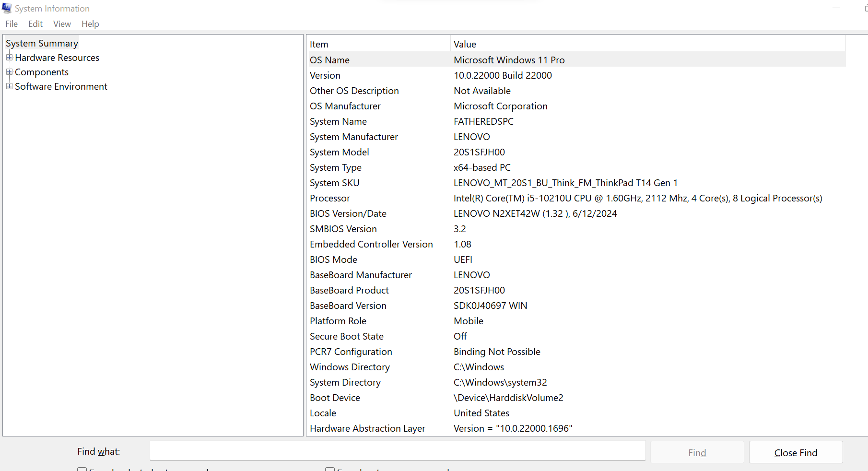Click the ThinkPad T14 Gen 1 SKU value
Image resolution: width=868 pixels, height=471 pixels.
566,183
